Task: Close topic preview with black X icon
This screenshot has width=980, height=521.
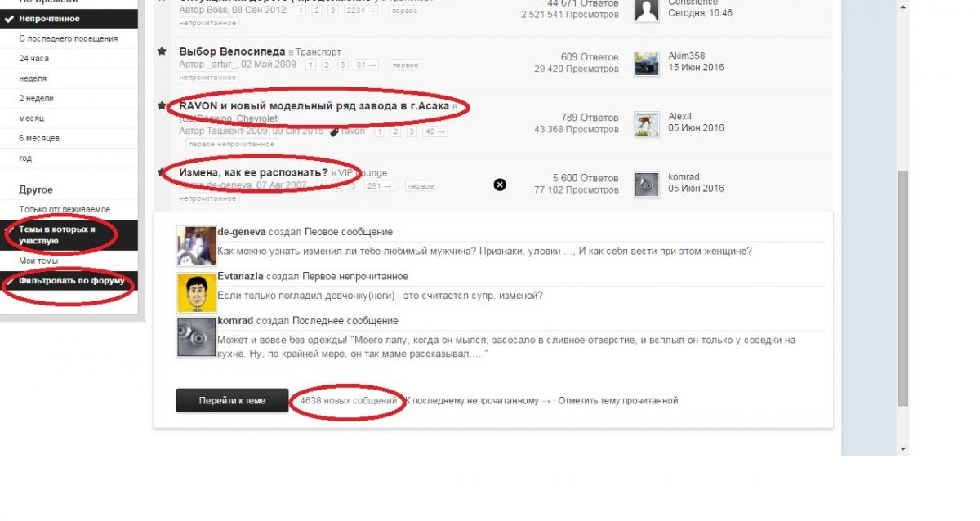Action: (500, 185)
